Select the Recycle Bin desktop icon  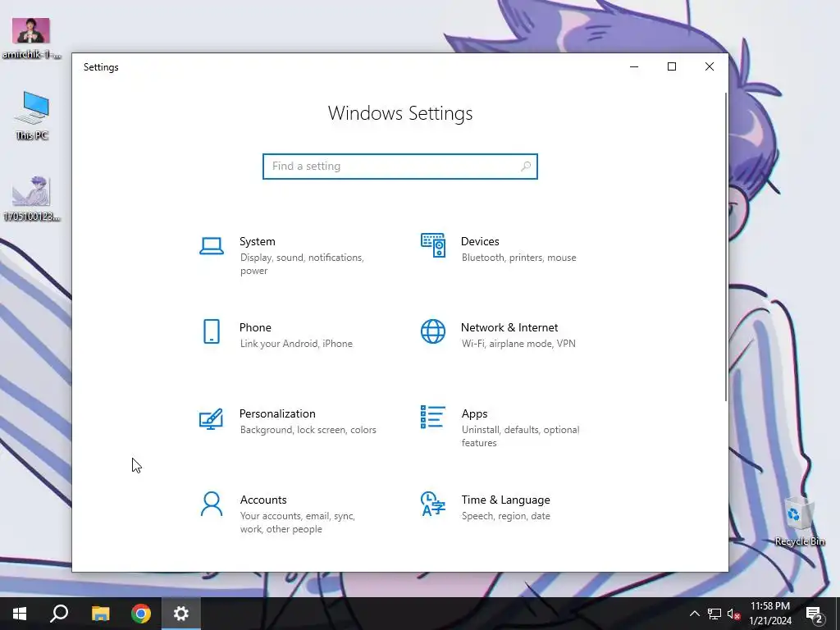tap(799, 521)
